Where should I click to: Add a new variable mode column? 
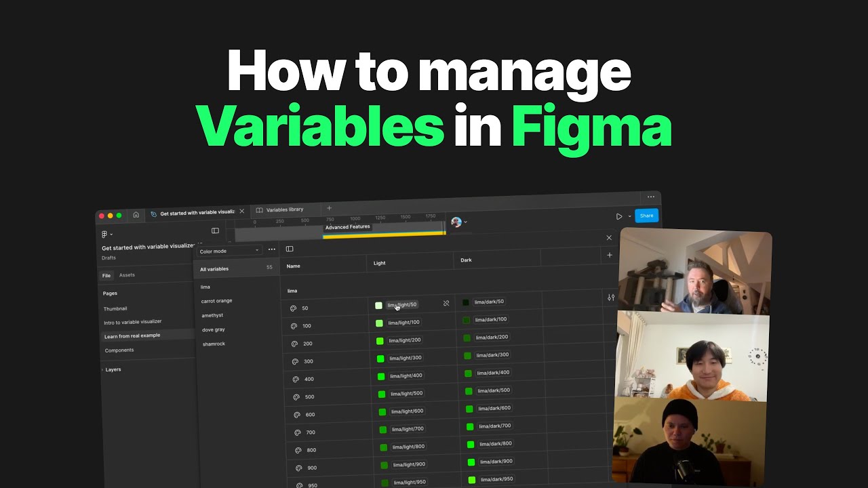(610, 256)
